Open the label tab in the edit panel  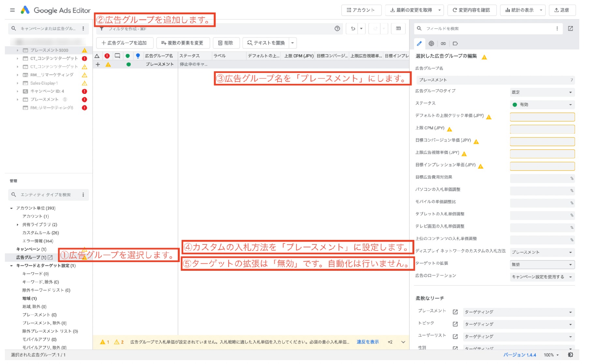click(x=455, y=43)
